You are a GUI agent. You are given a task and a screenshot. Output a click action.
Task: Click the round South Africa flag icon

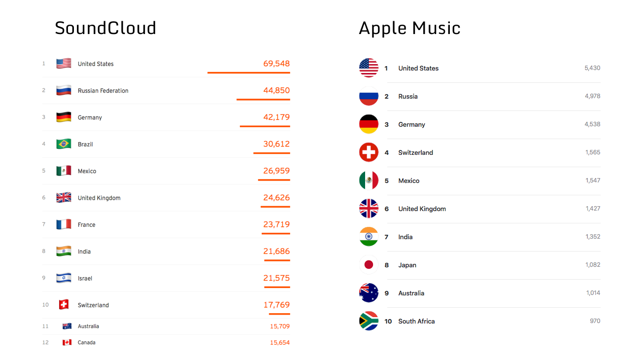click(369, 321)
